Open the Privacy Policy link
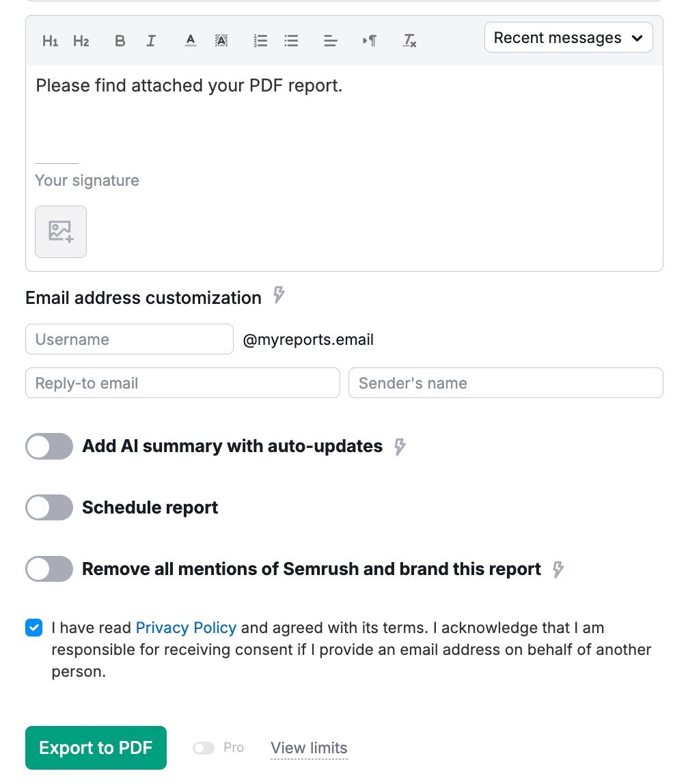Screen dimensions: 686x784 186,628
